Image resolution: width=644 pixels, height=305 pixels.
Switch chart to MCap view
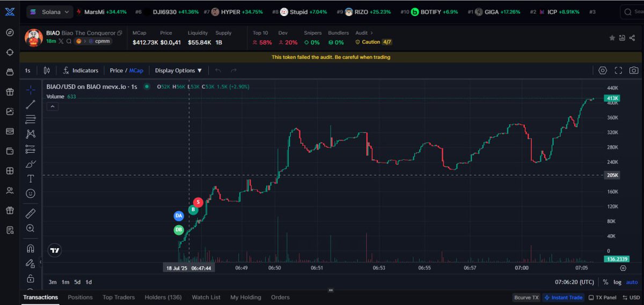coord(136,70)
